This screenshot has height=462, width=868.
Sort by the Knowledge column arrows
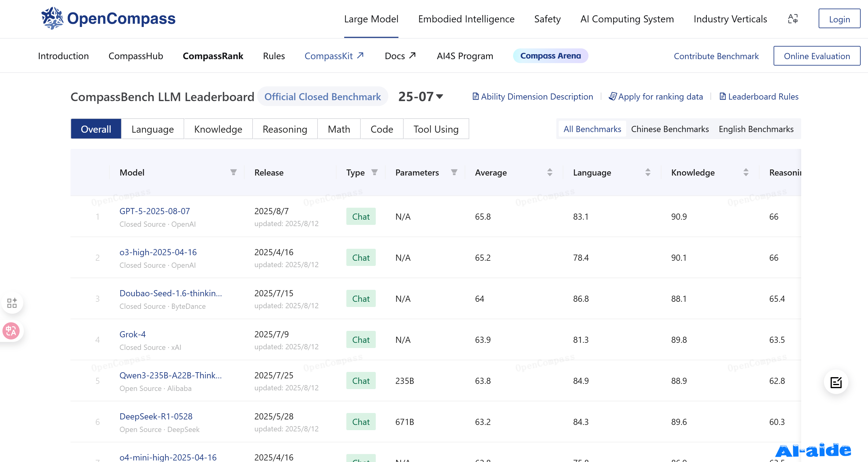[x=746, y=172]
